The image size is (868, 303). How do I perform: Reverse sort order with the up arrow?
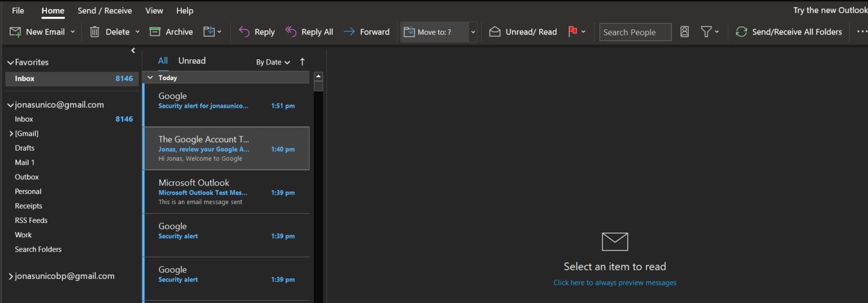[x=302, y=62]
